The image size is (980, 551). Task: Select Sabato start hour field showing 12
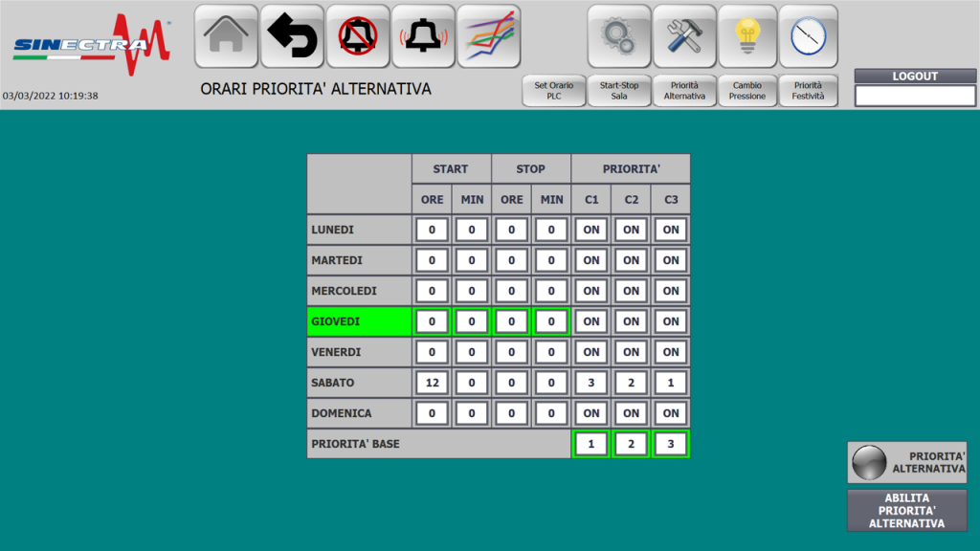(432, 383)
